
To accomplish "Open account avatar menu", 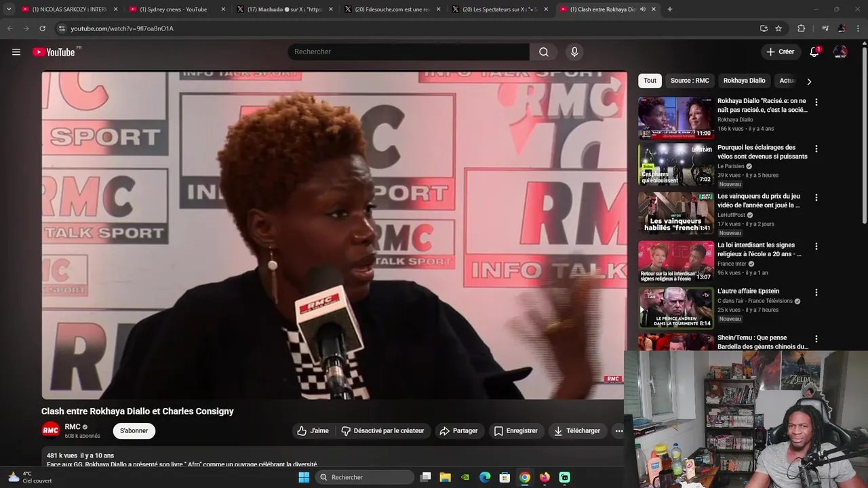I will click(840, 52).
